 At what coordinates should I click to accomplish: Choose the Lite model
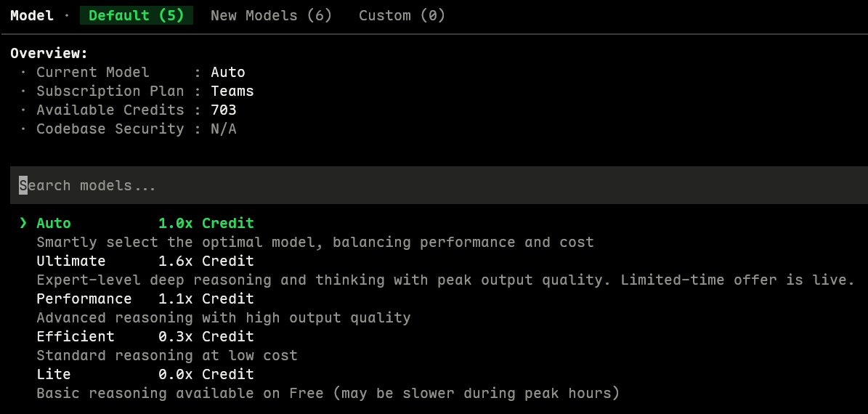point(54,374)
